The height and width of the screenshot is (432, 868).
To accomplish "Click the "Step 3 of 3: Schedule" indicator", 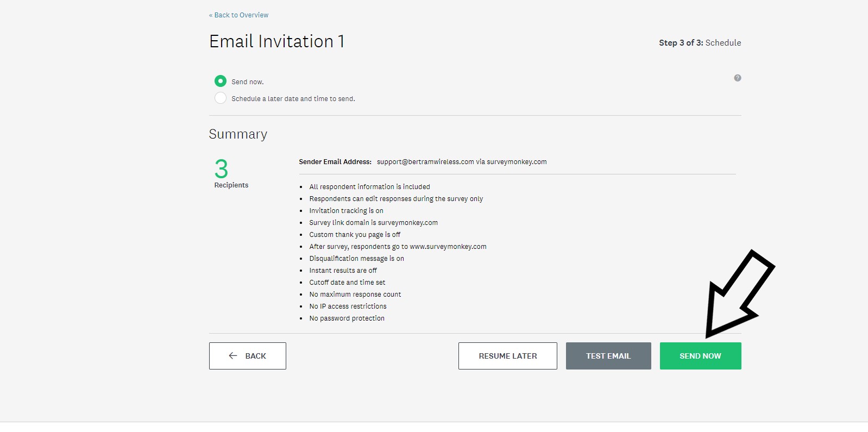I will coord(700,43).
